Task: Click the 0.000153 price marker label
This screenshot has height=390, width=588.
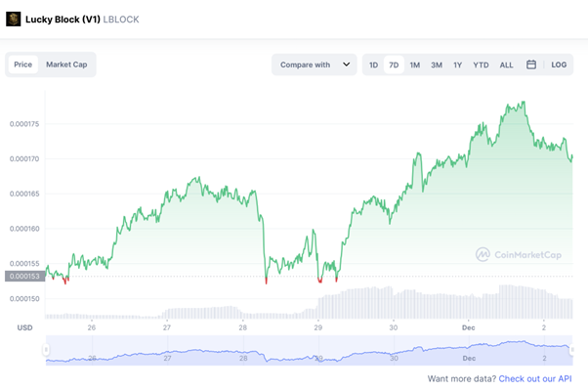Action: (24, 277)
